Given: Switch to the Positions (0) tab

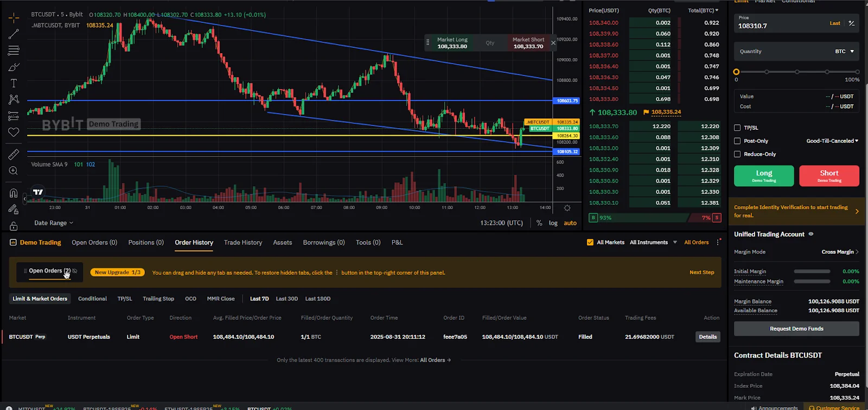Looking at the screenshot, I should (x=146, y=243).
